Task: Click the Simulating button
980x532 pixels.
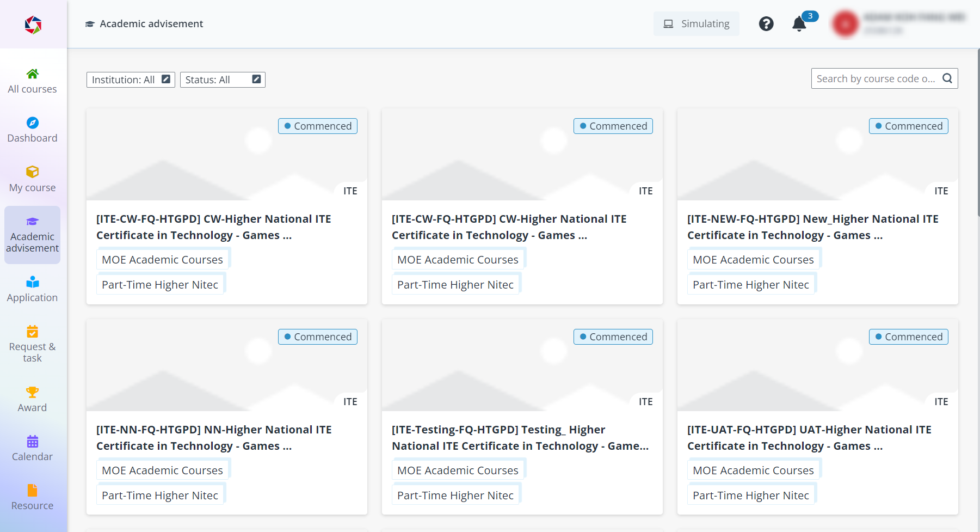Action: tap(696, 24)
